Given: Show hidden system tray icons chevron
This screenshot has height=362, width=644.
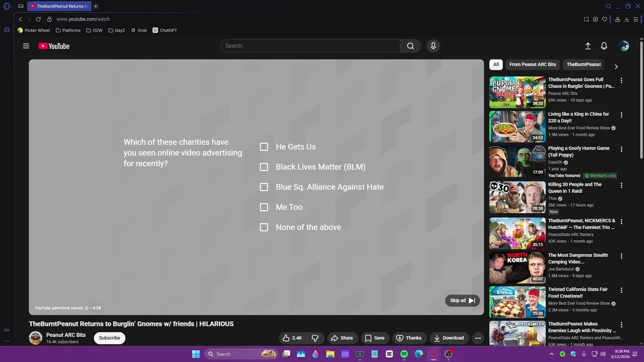Looking at the screenshot, I should 552,354.
